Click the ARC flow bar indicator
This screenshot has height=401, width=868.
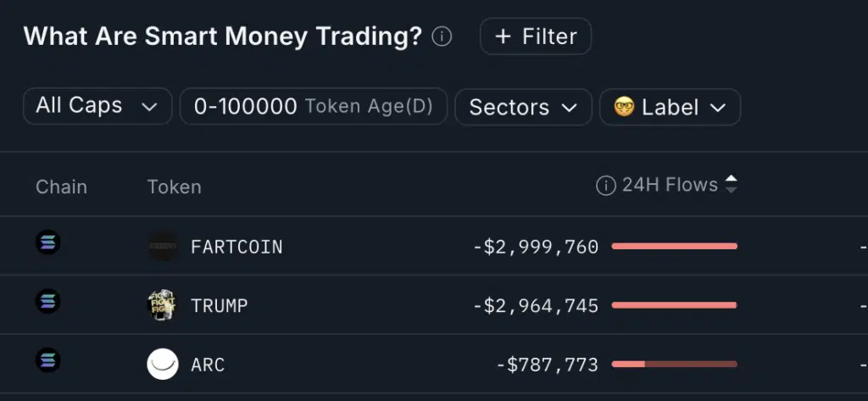click(674, 365)
